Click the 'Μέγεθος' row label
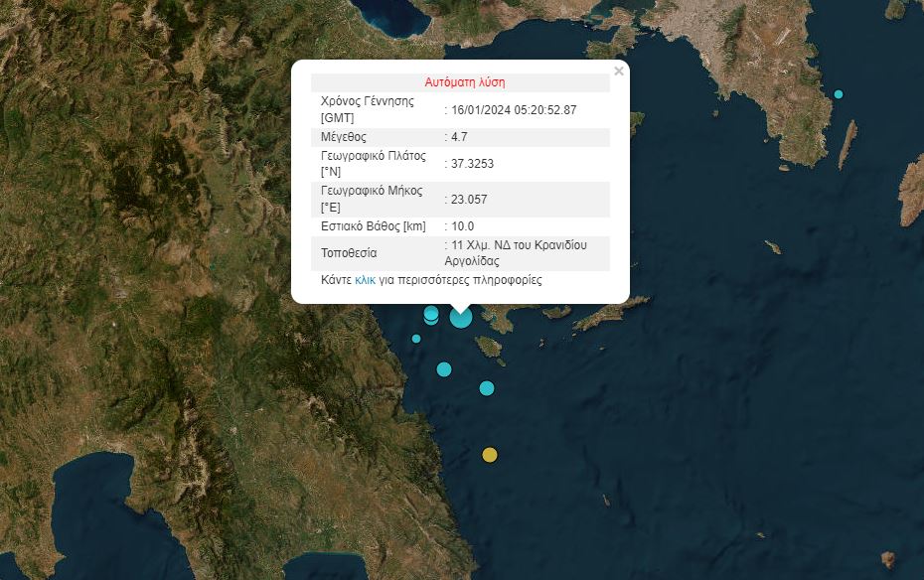 (344, 137)
